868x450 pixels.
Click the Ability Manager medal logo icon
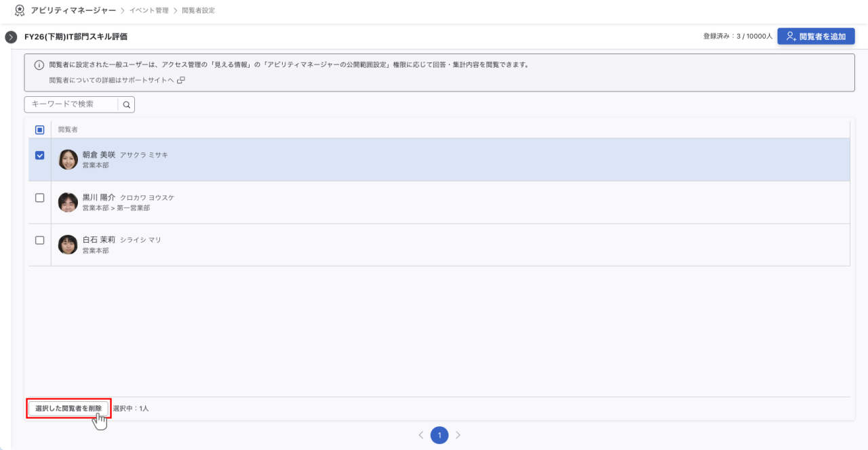point(20,10)
